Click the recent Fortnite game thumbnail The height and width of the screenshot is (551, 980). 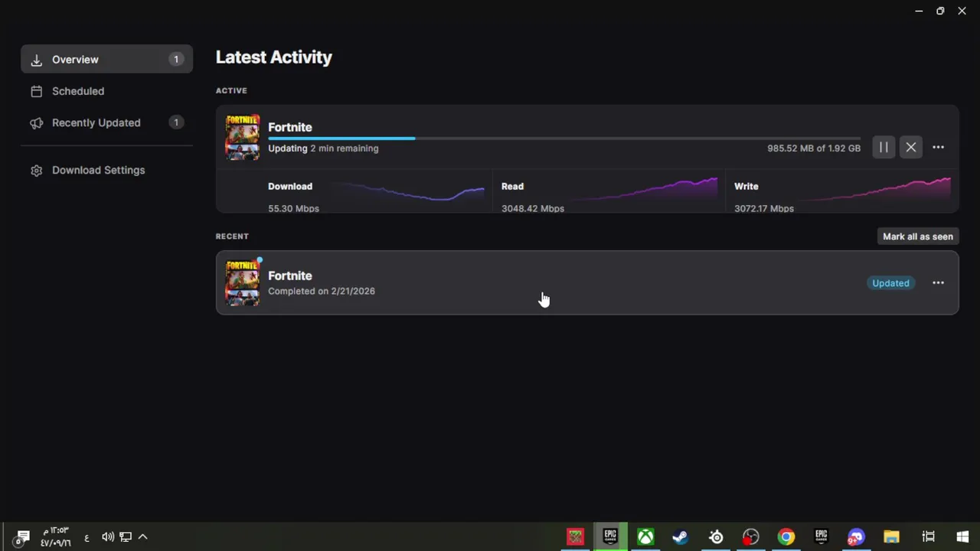tap(243, 283)
